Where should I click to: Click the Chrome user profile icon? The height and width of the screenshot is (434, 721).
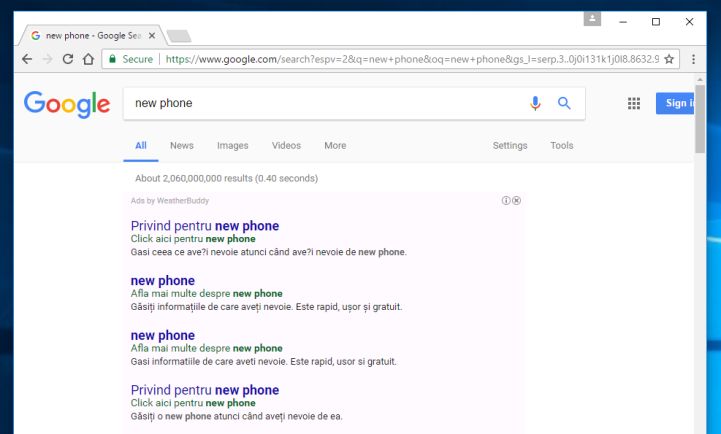click(593, 19)
